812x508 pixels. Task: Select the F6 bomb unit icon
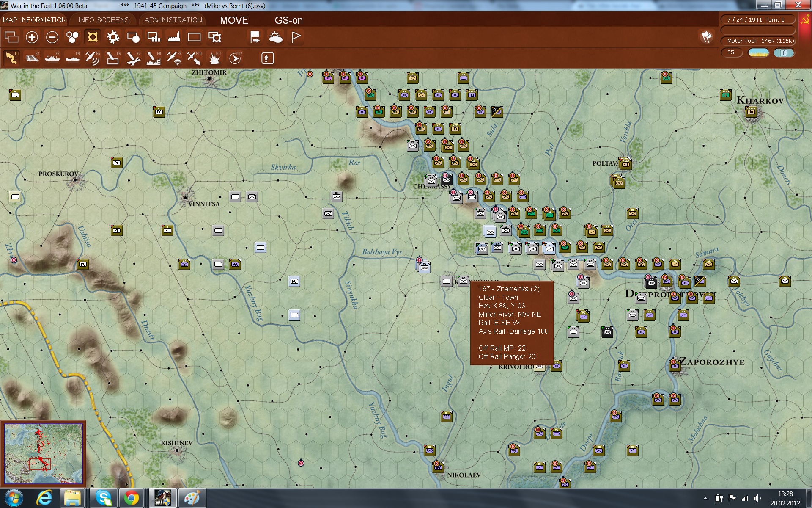tap(113, 58)
